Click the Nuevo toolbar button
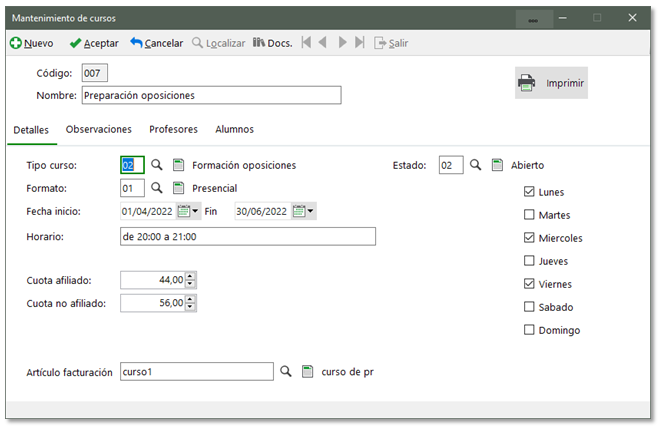665x432 pixels. [32, 43]
